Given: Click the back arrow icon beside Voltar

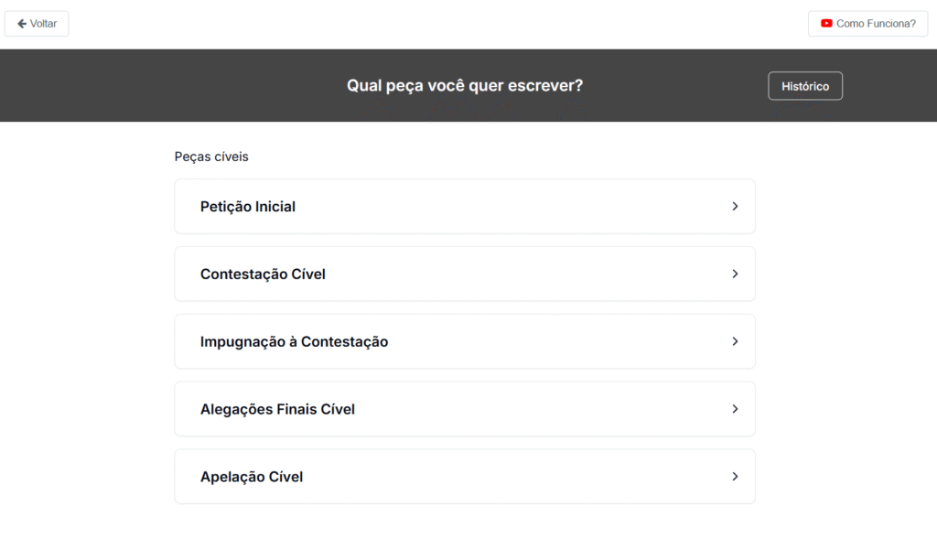Looking at the screenshot, I should click(22, 24).
